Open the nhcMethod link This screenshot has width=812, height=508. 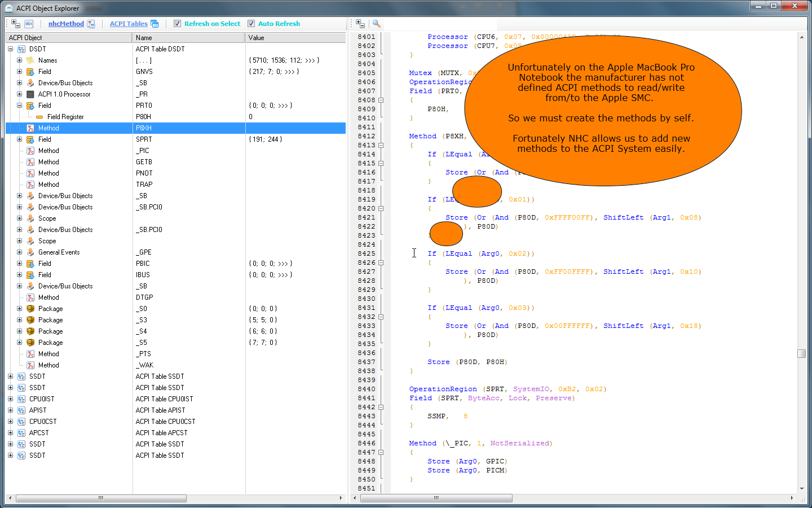click(66, 24)
